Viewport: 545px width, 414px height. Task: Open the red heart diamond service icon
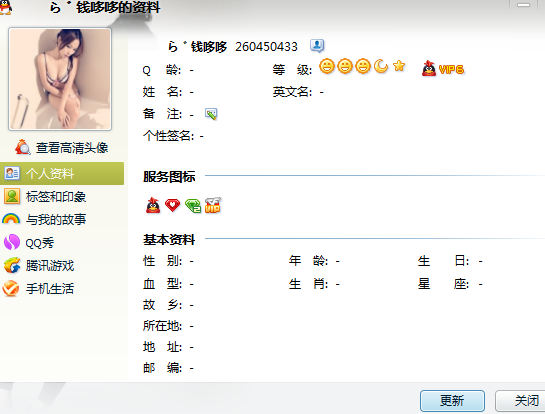click(x=172, y=205)
